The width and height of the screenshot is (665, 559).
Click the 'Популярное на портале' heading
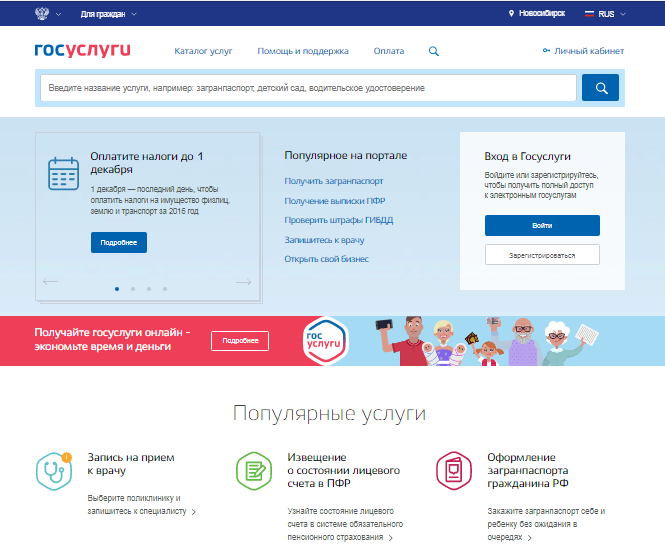346,156
